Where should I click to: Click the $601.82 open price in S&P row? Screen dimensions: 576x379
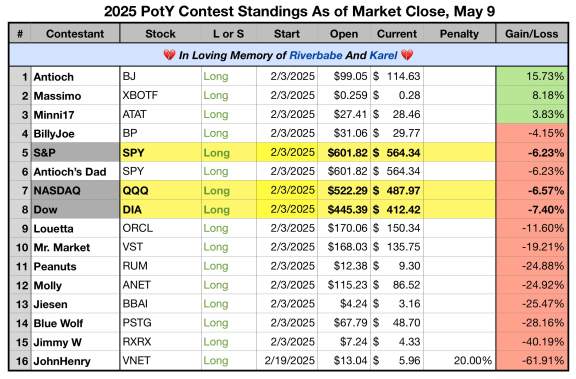coord(347,153)
